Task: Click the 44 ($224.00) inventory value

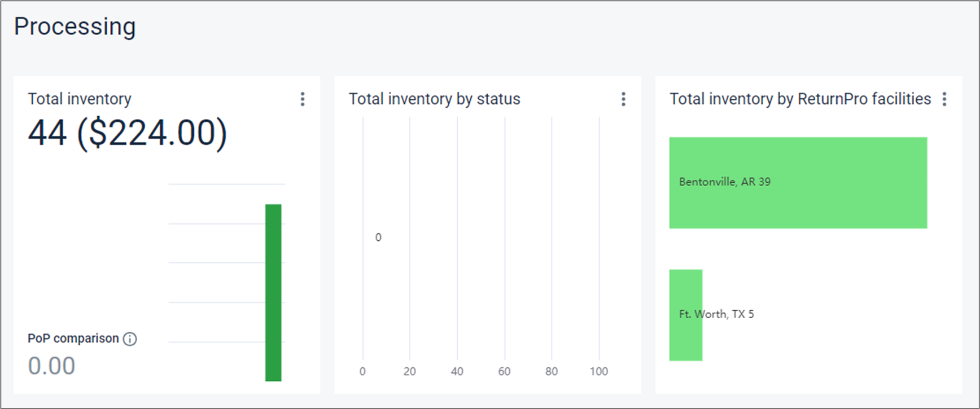Action: point(128,134)
